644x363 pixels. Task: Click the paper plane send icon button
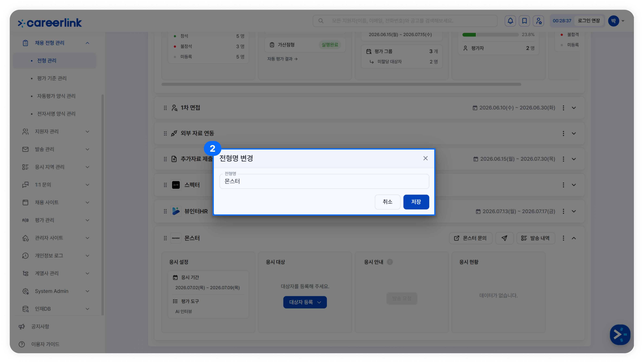[504, 238]
